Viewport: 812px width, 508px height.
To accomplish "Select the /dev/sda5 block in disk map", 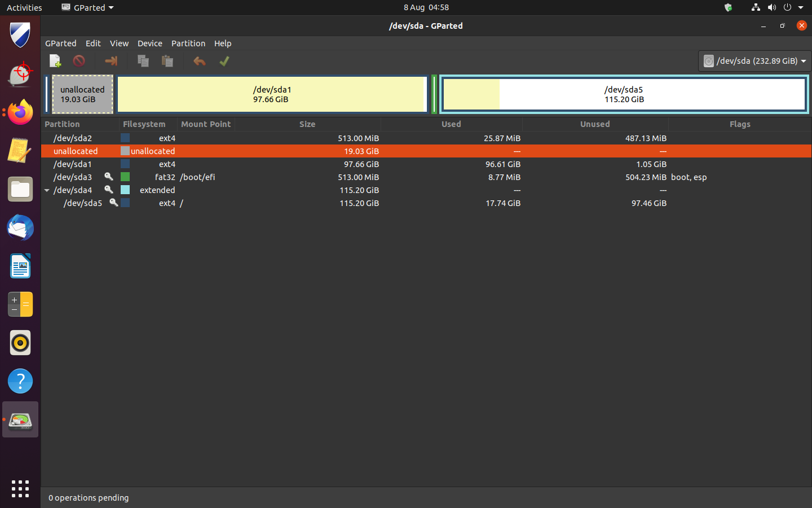I will coord(624,94).
